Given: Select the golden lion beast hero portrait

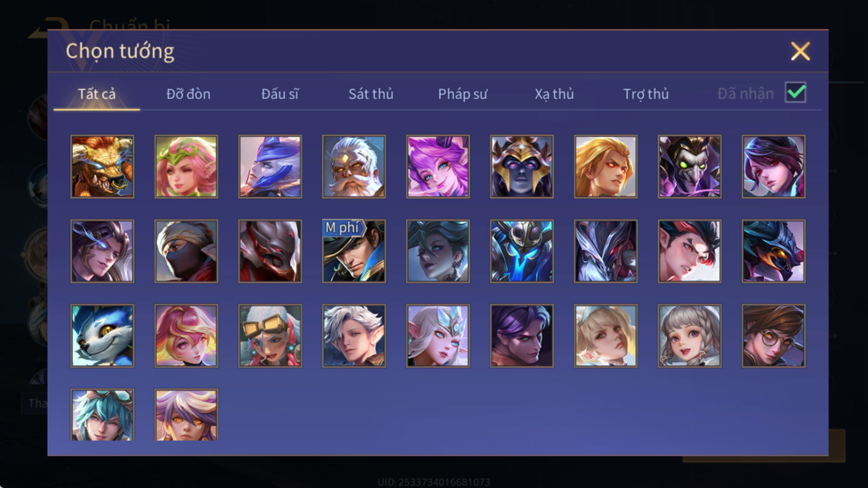Looking at the screenshot, I should click(102, 166).
